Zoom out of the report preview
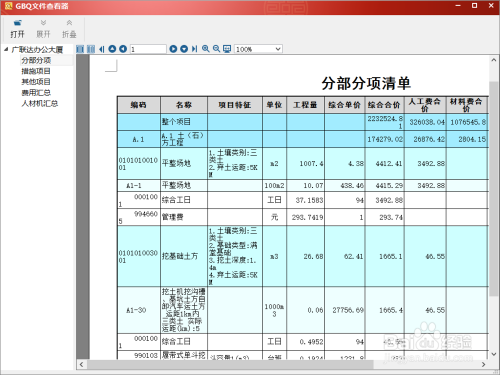The height and width of the screenshot is (375, 500). (217, 49)
